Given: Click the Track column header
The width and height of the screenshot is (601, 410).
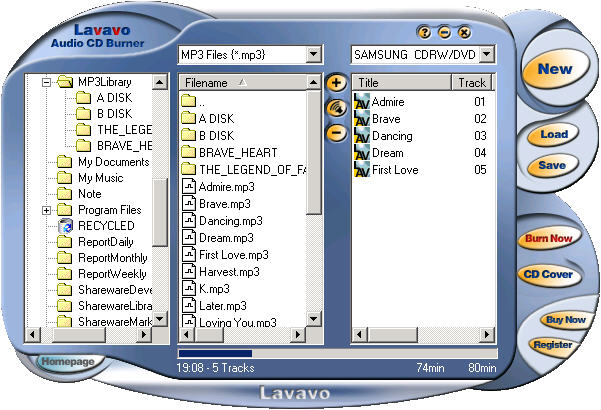Looking at the screenshot, I should pyautogui.click(x=472, y=82).
